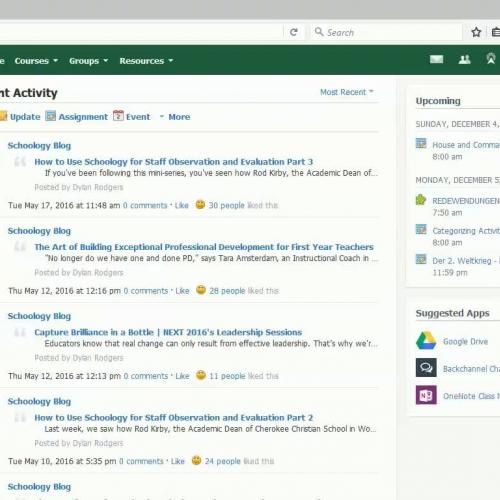Click smiley icon beside 24 people liked
This screenshot has height=500, width=500.
point(196,460)
